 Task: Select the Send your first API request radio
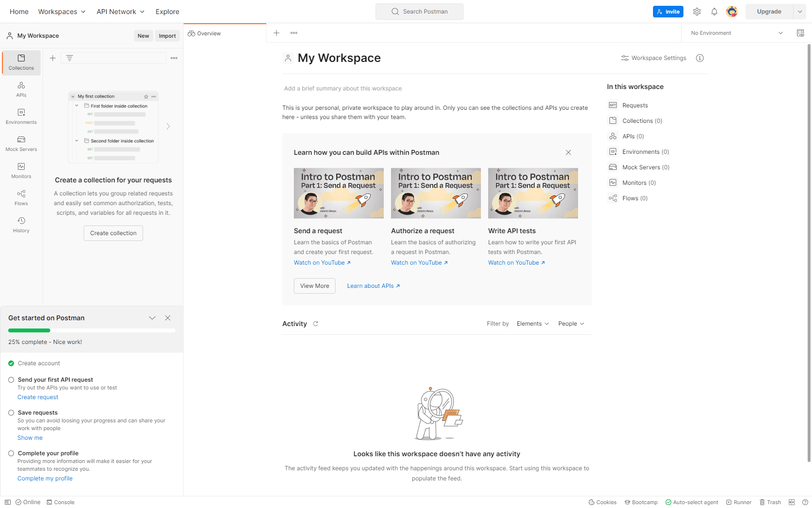(x=11, y=380)
